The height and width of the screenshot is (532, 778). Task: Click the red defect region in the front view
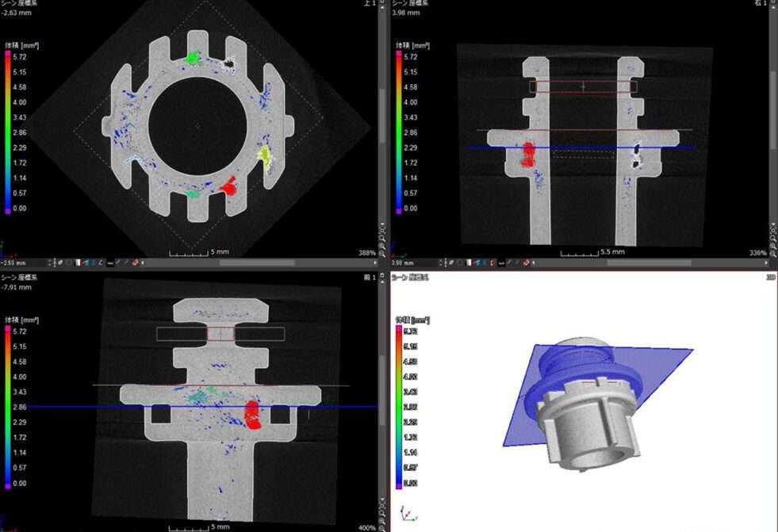252,415
